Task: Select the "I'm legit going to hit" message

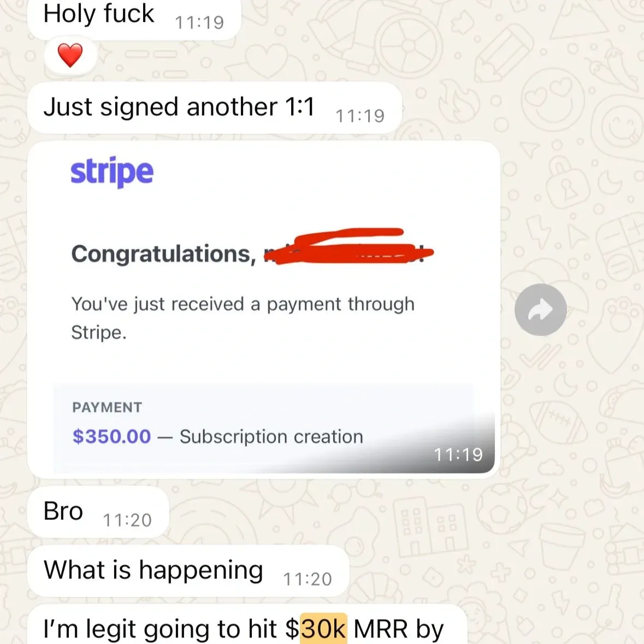Action: tap(247, 624)
